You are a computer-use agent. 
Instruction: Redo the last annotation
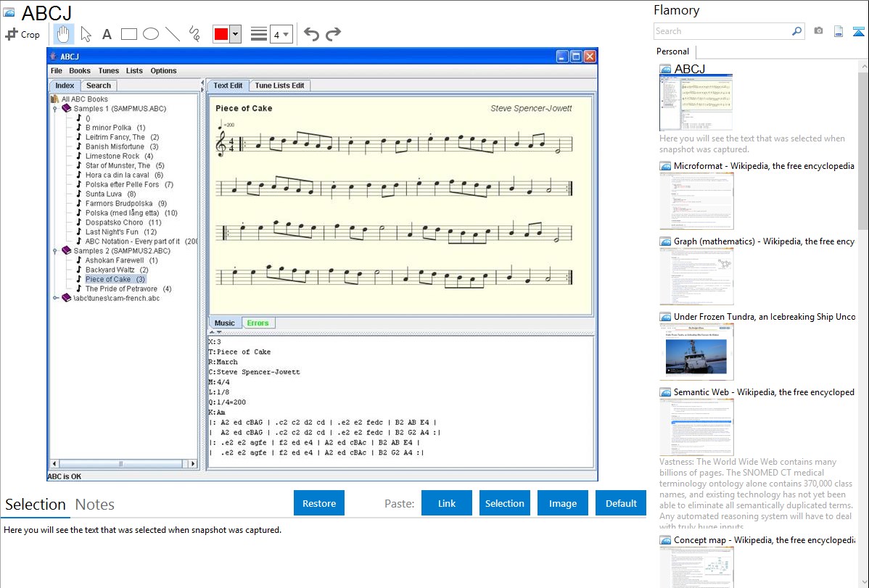[x=333, y=34]
